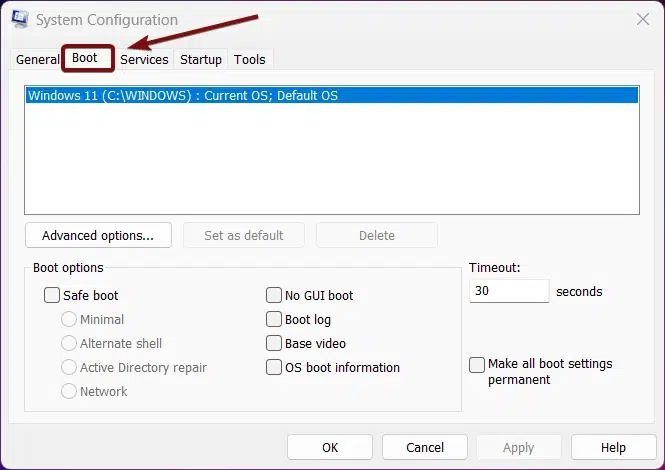Tick the No GUI boot checkbox
Image resolution: width=665 pixels, height=470 pixels.
click(274, 295)
